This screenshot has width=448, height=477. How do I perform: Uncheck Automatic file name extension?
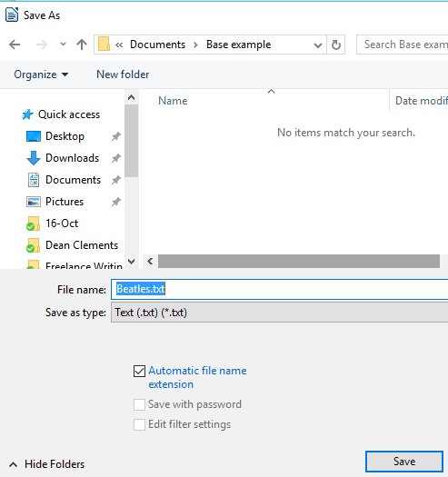(x=139, y=371)
